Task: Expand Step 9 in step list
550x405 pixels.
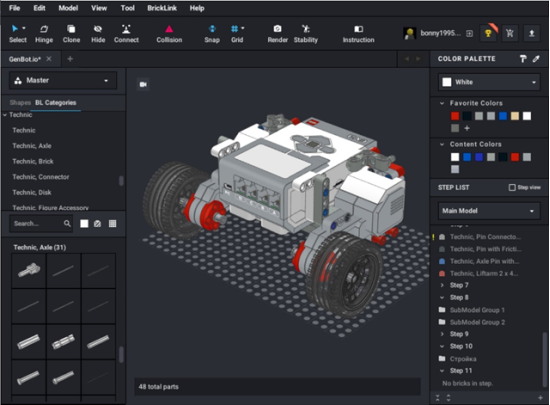Action: pos(442,334)
